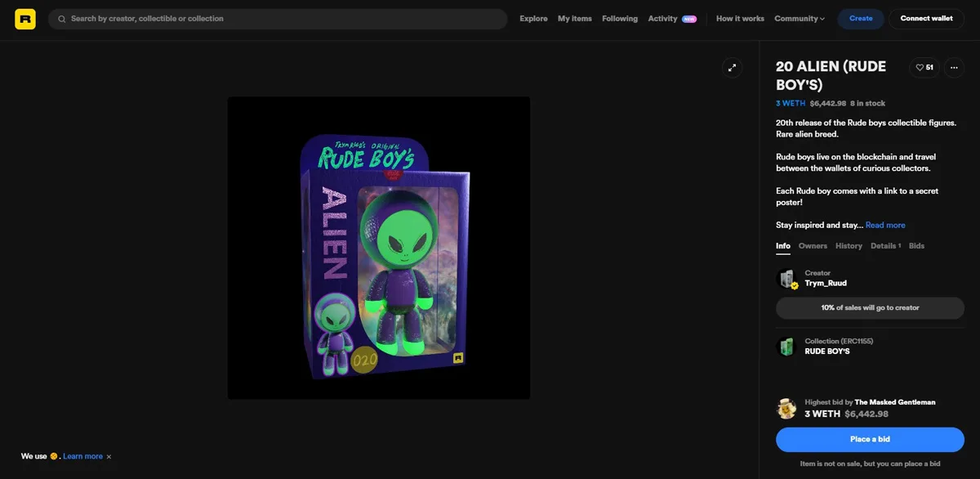This screenshot has height=479, width=980.
Task: Switch to the Info tab
Action: 783,246
